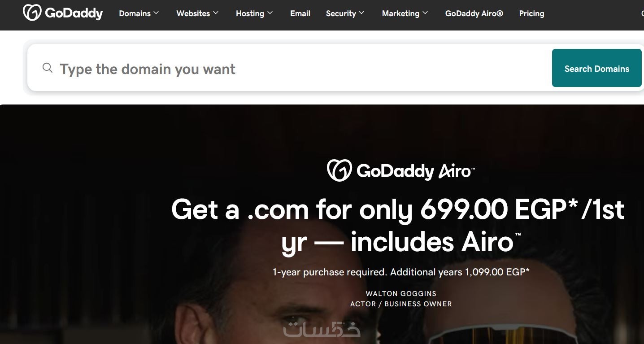Open the Email menu item
The height and width of the screenshot is (344, 644).
pos(300,13)
